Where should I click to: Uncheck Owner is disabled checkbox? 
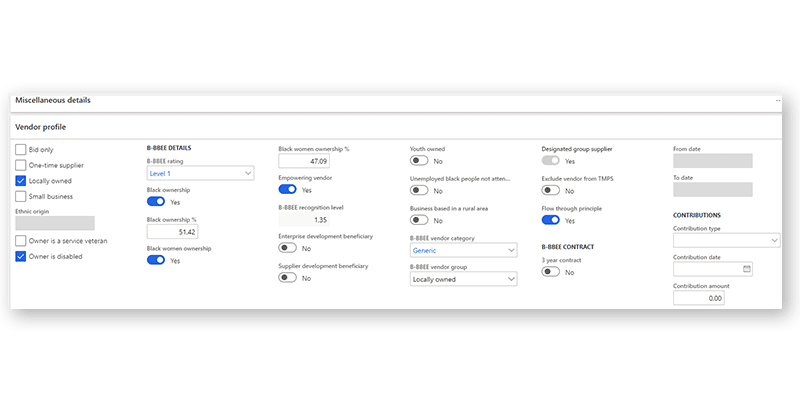(22, 256)
